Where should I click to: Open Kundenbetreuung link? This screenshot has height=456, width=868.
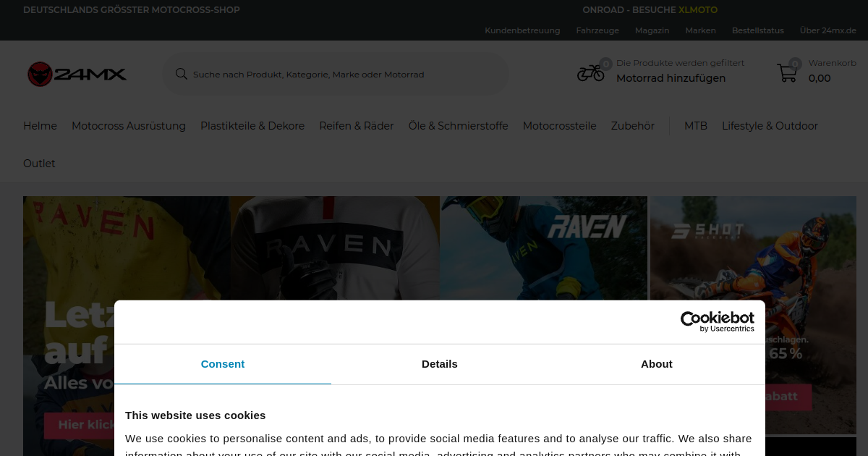pos(522,30)
